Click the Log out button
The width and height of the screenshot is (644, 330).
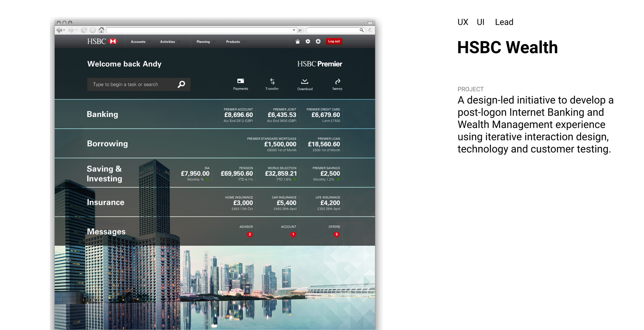tap(334, 41)
